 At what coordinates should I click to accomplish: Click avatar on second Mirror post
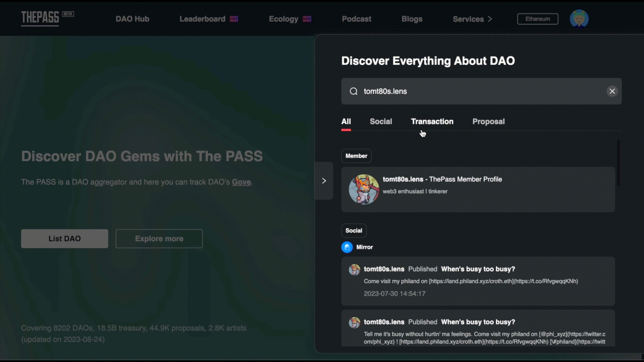(x=354, y=322)
